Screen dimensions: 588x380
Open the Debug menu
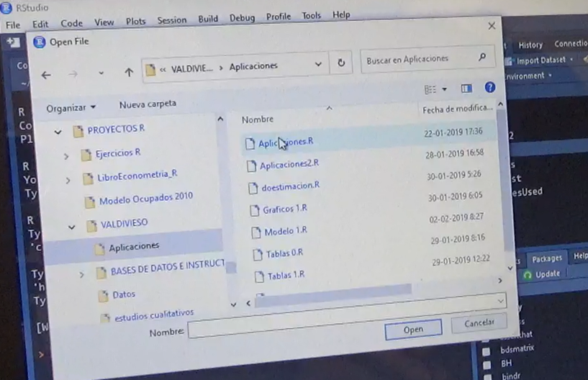click(x=242, y=17)
